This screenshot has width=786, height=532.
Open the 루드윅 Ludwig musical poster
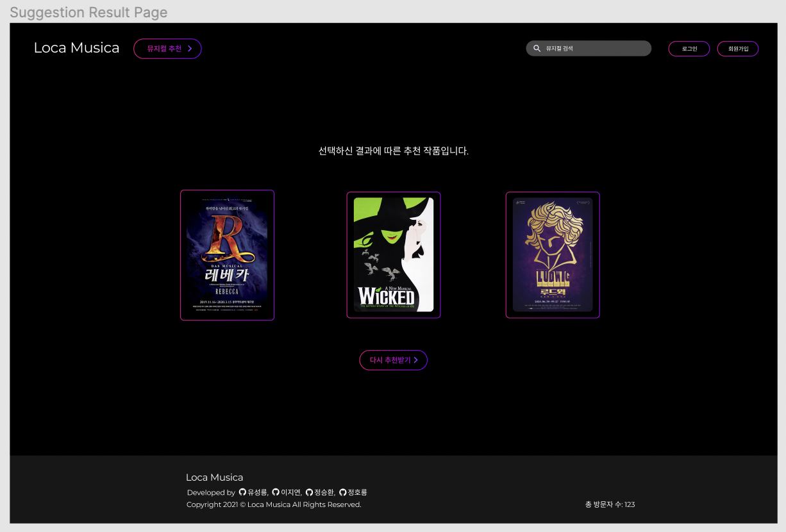pyautogui.click(x=553, y=254)
